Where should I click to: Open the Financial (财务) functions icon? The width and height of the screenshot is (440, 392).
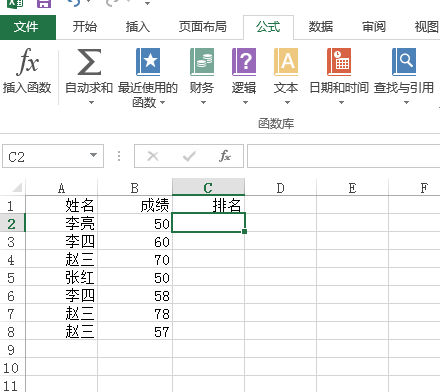(x=202, y=62)
